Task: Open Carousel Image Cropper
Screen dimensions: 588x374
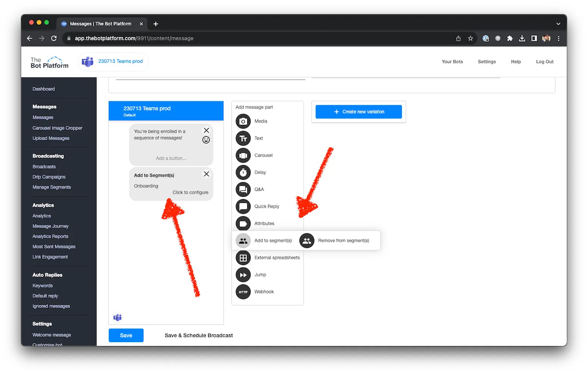Action: pos(57,128)
